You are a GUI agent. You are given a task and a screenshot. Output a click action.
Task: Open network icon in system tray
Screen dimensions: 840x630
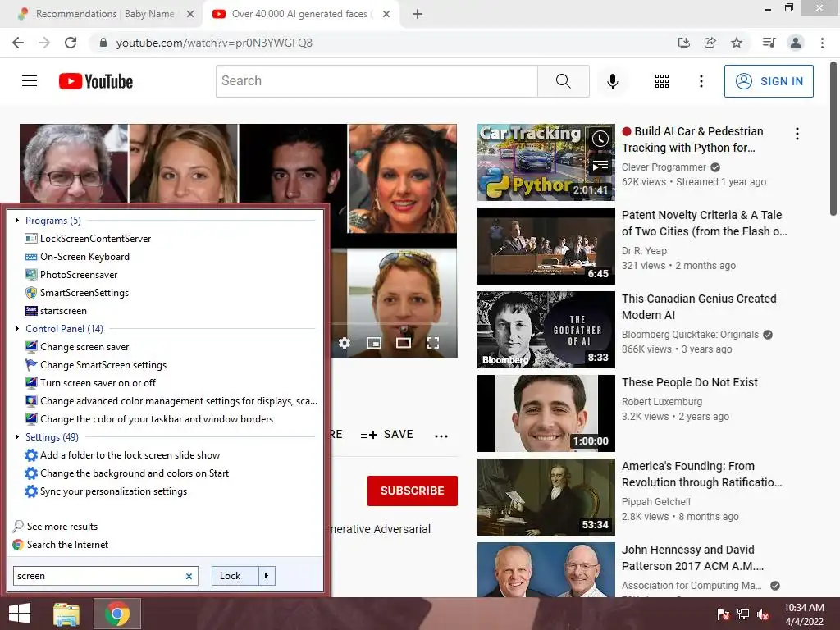coord(743,614)
